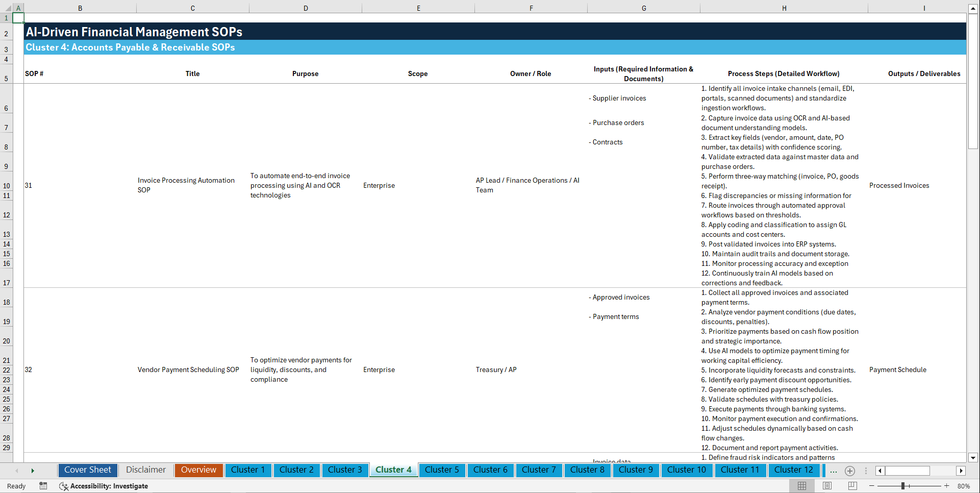Click the zoom out minus icon

pos(872,486)
